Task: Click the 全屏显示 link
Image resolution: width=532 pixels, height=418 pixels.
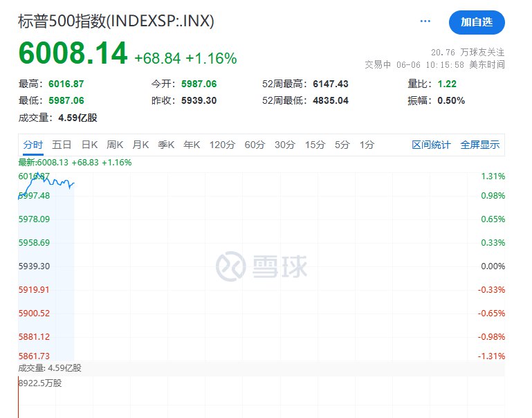Action: pos(479,145)
